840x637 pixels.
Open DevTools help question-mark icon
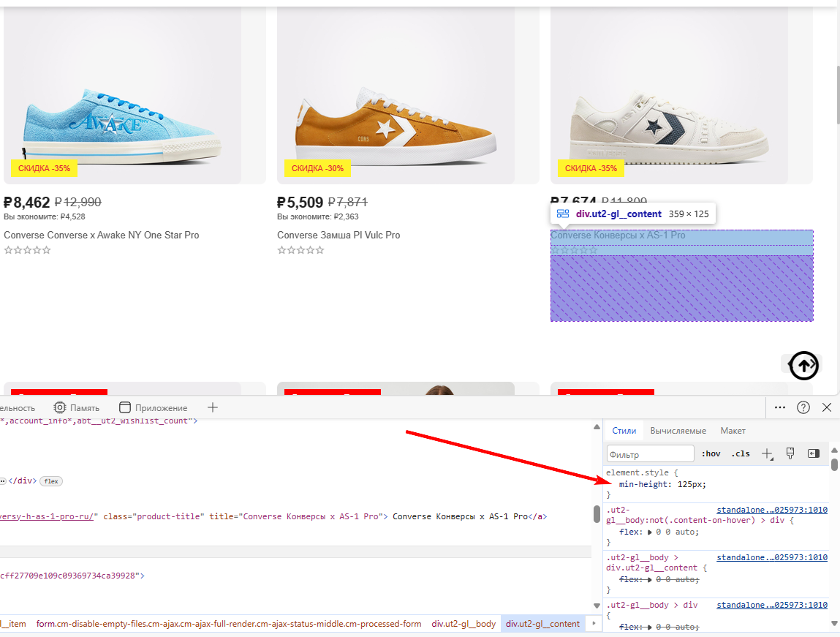pos(803,407)
